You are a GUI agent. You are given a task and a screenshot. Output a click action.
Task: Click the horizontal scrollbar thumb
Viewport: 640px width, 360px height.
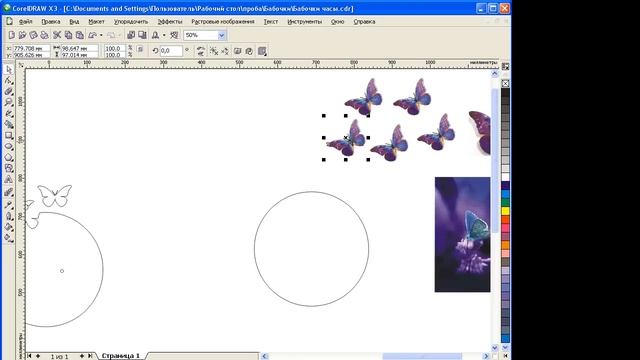(x=422, y=356)
